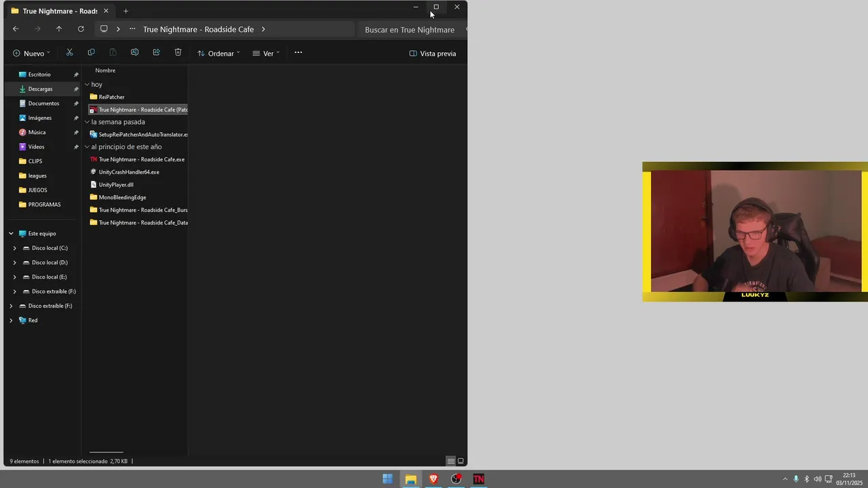Viewport: 868px width, 488px height.
Task: Click the Brave browser taskbar icon
Action: click(x=433, y=479)
